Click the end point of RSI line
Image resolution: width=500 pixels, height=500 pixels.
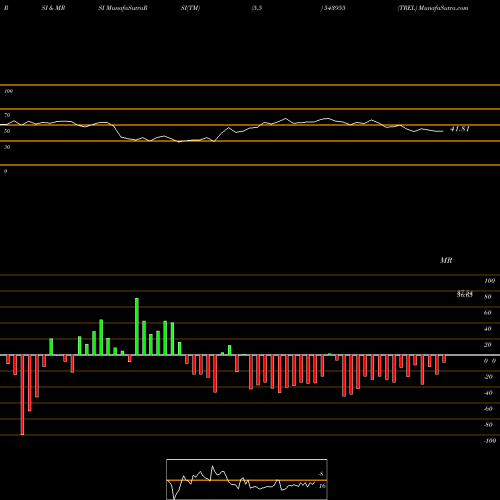(x=443, y=131)
